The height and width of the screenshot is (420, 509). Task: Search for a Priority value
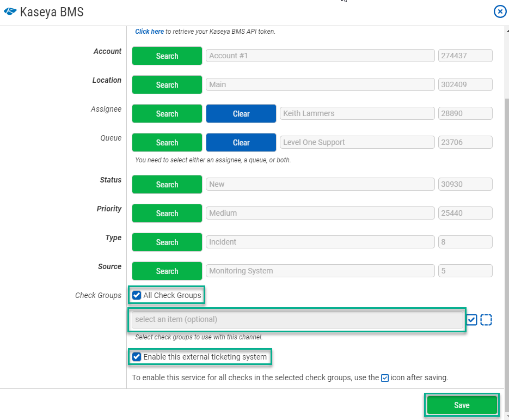[167, 213]
